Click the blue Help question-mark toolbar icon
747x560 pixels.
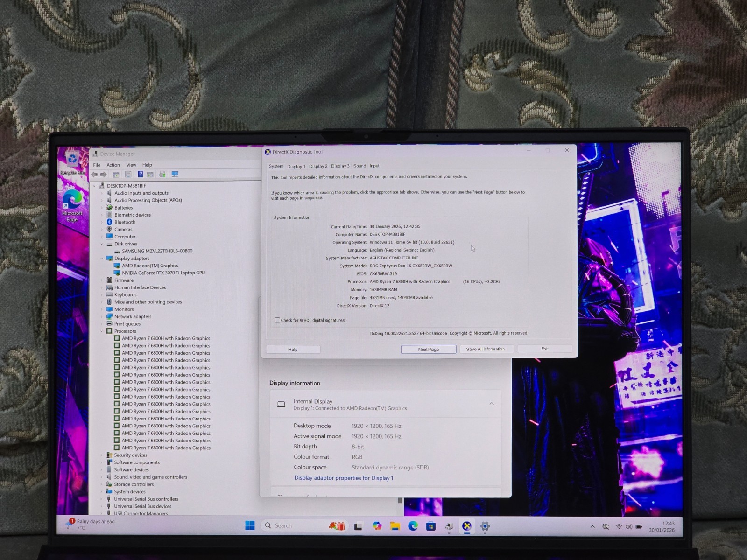(x=140, y=175)
